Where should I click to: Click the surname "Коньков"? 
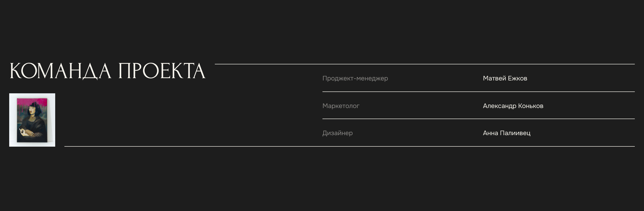[531, 106]
